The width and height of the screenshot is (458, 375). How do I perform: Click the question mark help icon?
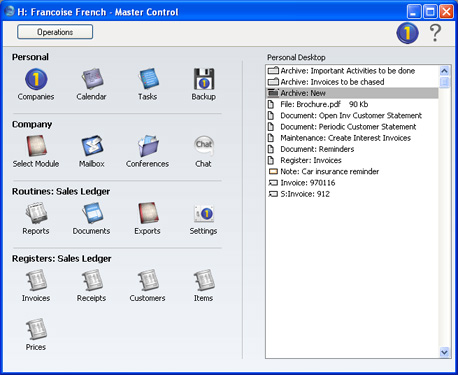435,33
